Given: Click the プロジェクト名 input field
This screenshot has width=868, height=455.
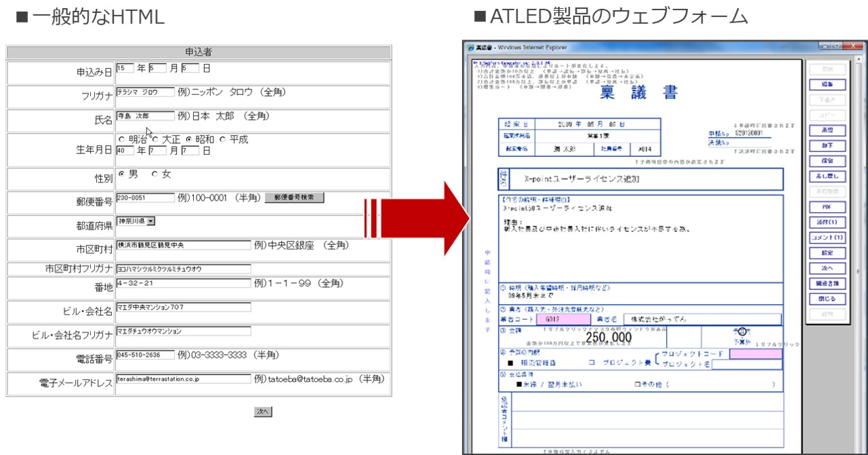Looking at the screenshot, I should (746, 364).
